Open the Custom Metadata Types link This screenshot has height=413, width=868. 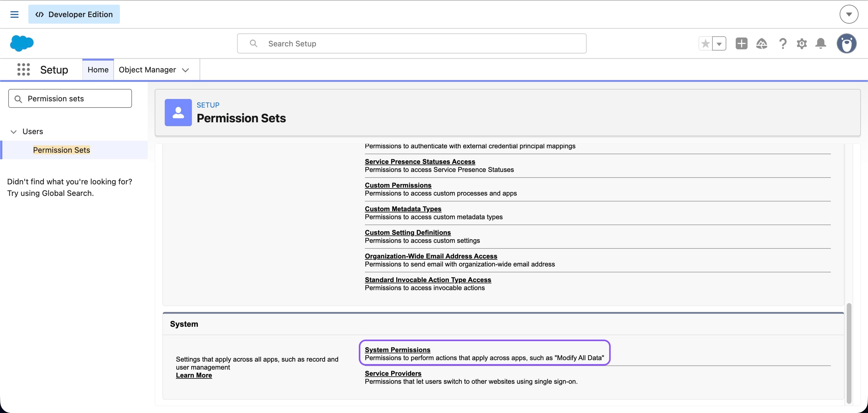(x=403, y=209)
